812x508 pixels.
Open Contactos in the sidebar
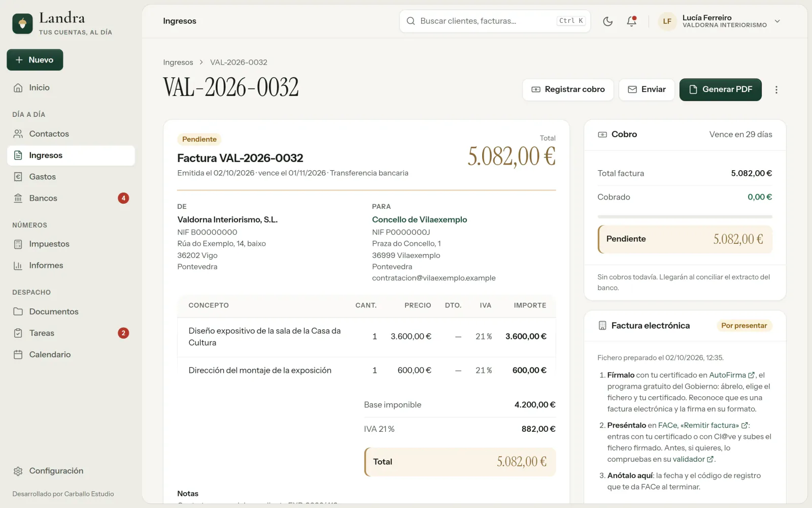tap(71, 134)
